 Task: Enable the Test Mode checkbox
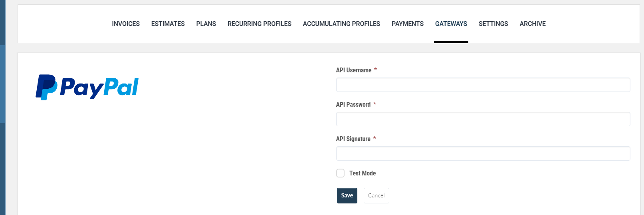click(340, 173)
